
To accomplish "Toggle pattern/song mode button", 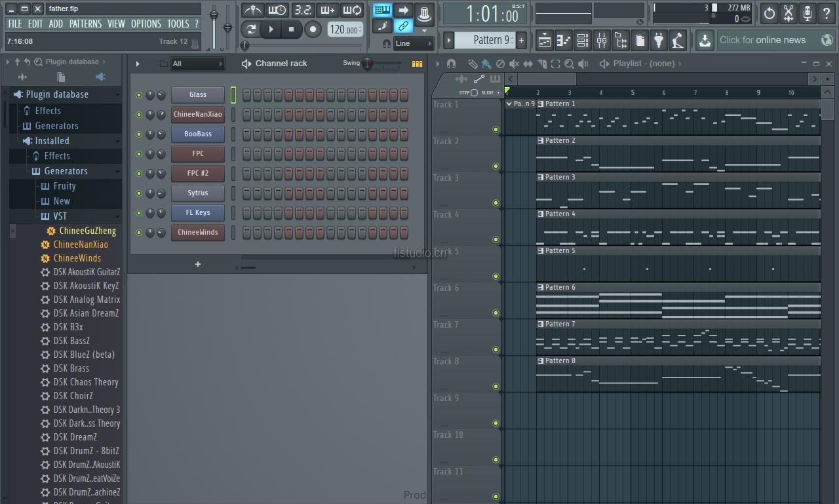I will 250,29.
